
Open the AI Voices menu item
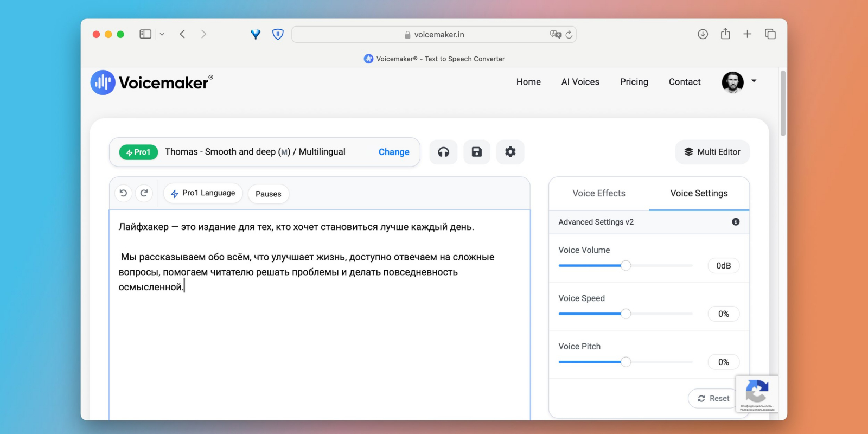(x=580, y=82)
